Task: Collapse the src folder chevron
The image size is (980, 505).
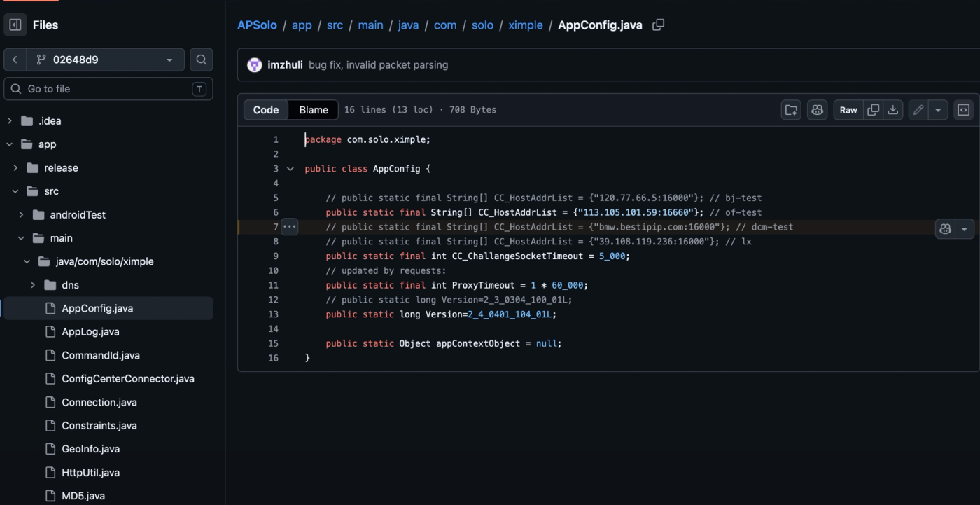Action: pyautogui.click(x=15, y=191)
